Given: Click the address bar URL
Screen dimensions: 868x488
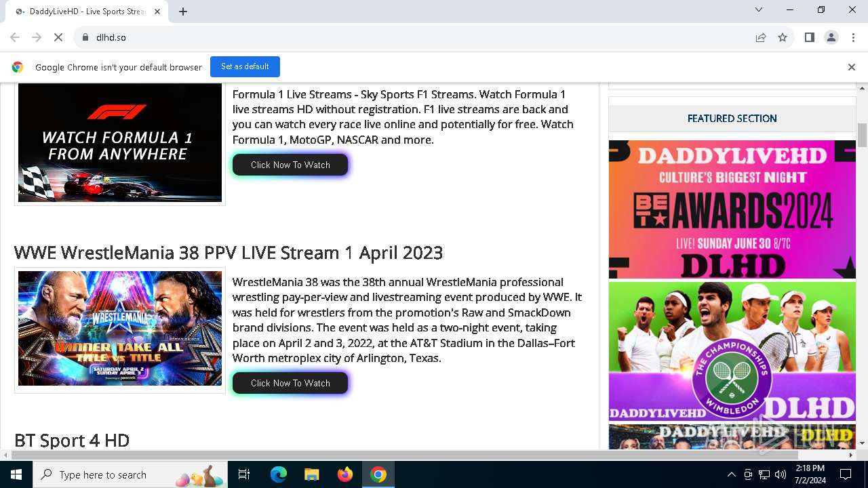Looking at the screenshot, I should 111,37.
